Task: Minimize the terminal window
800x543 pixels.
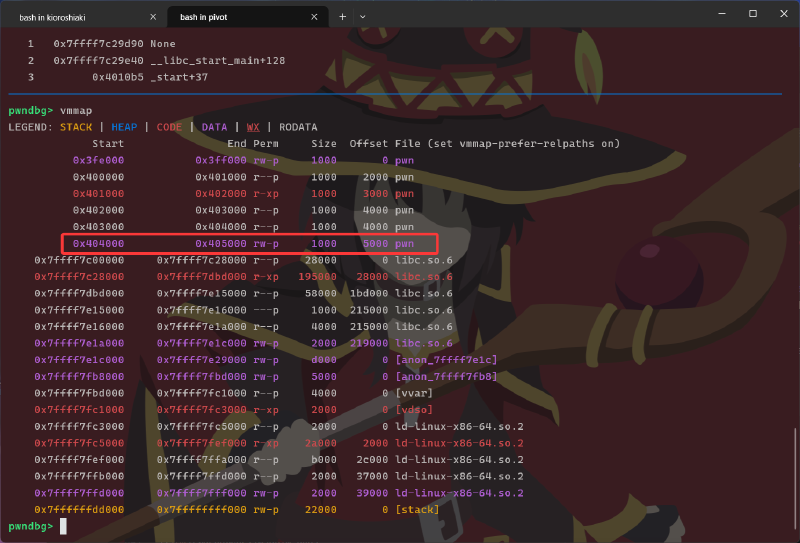Action: [x=722, y=14]
